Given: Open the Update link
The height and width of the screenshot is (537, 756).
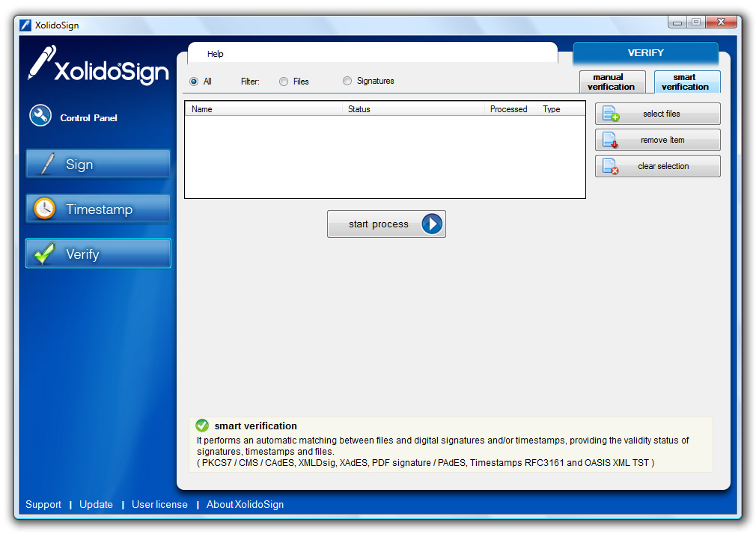Looking at the screenshot, I should pos(96,504).
